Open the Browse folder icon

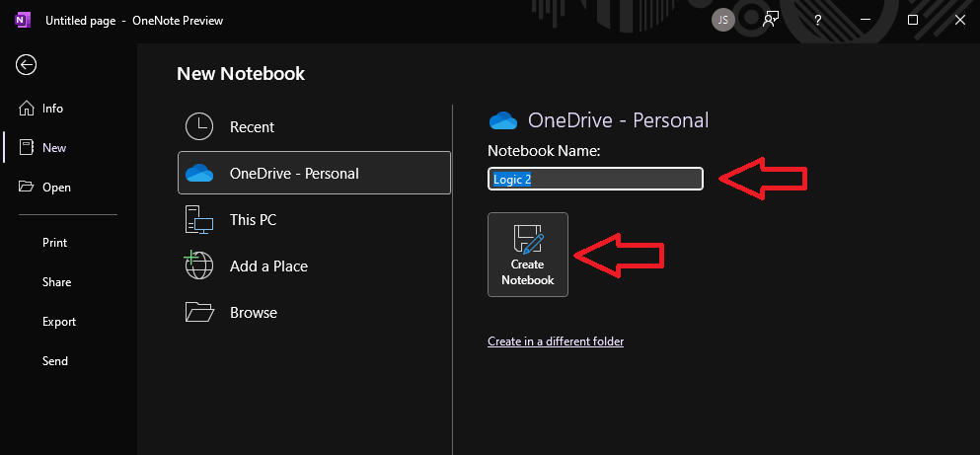click(199, 312)
